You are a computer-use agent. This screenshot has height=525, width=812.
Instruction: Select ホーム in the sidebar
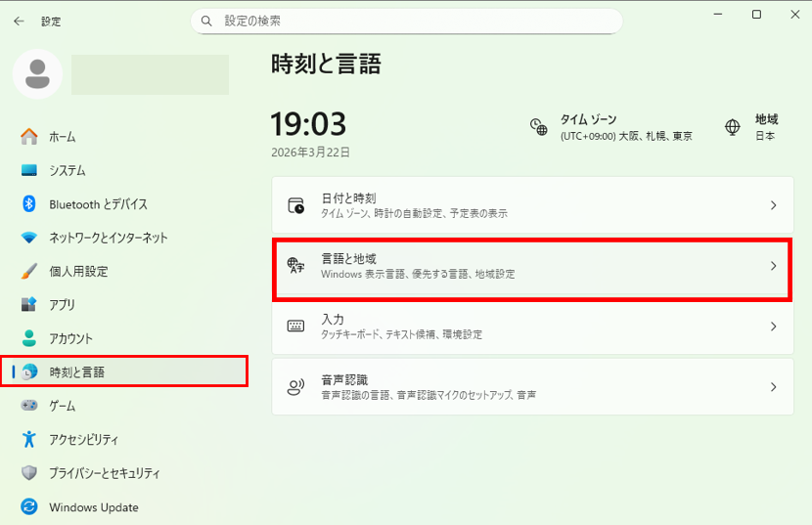point(62,137)
